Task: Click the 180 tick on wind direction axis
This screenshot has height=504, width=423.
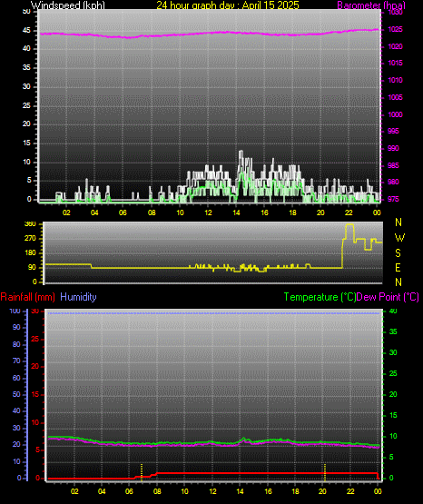Action: pos(30,253)
